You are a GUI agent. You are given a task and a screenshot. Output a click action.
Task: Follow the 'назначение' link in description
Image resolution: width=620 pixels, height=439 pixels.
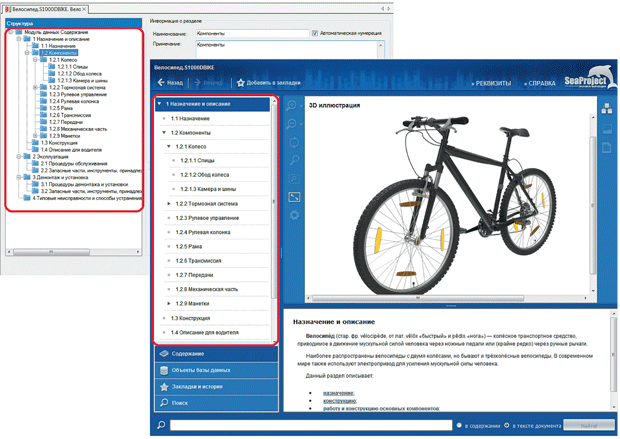click(x=338, y=393)
